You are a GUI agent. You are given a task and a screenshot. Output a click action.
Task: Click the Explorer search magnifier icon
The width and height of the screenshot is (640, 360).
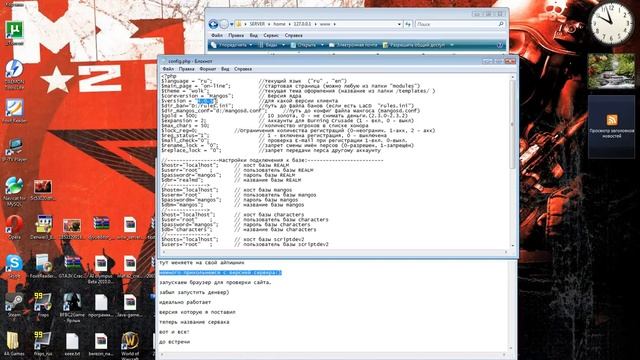tap(501, 24)
